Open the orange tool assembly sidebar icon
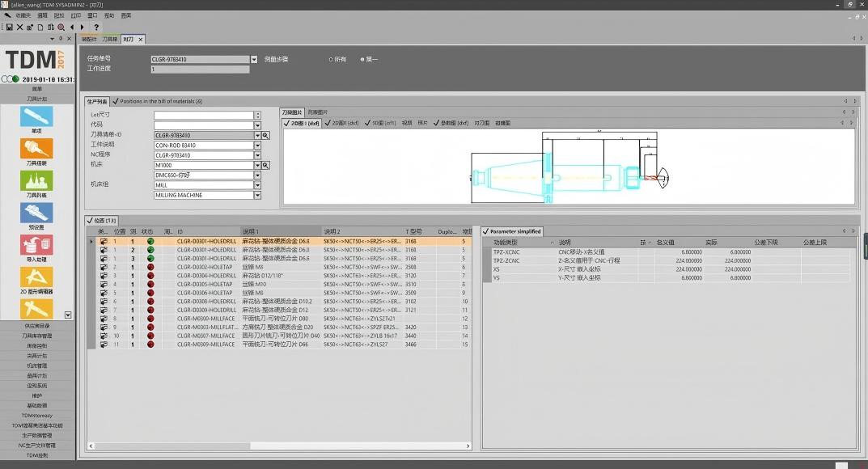The image size is (868, 469). [x=36, y=149]
